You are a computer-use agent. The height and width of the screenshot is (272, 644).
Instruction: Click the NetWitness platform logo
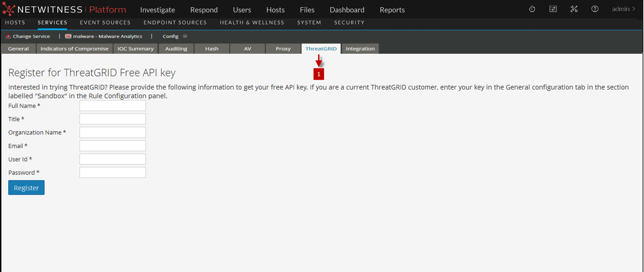pyautogui.click(x=9, y=9)
